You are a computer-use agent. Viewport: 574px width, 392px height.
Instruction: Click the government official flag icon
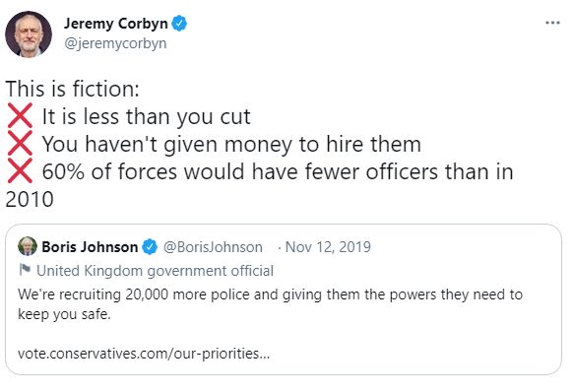(x=25, y=271)
